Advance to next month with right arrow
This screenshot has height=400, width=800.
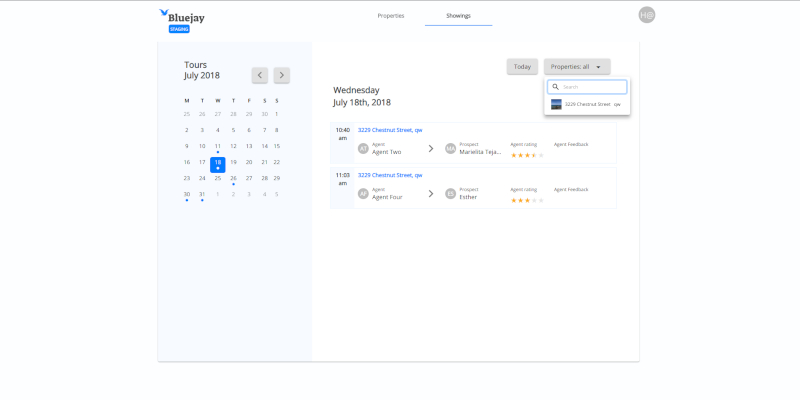click(x=282, y=75)
